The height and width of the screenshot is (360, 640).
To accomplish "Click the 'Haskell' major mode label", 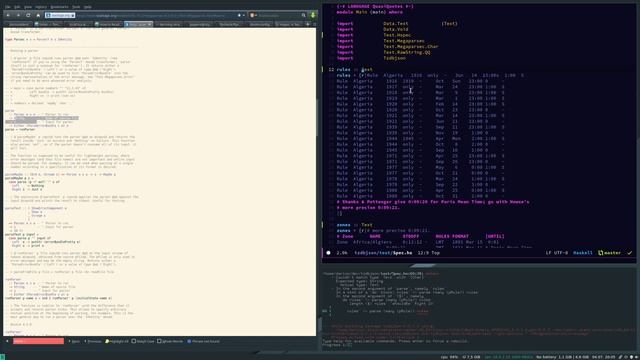I will (x=582, y=253).
